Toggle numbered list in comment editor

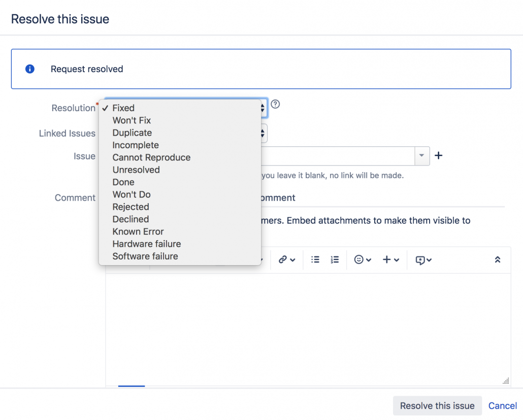tap(335, 260)
